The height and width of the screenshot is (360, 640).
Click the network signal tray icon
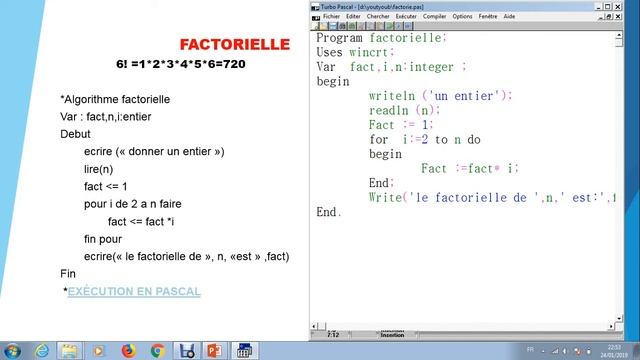tap(555, 351)
